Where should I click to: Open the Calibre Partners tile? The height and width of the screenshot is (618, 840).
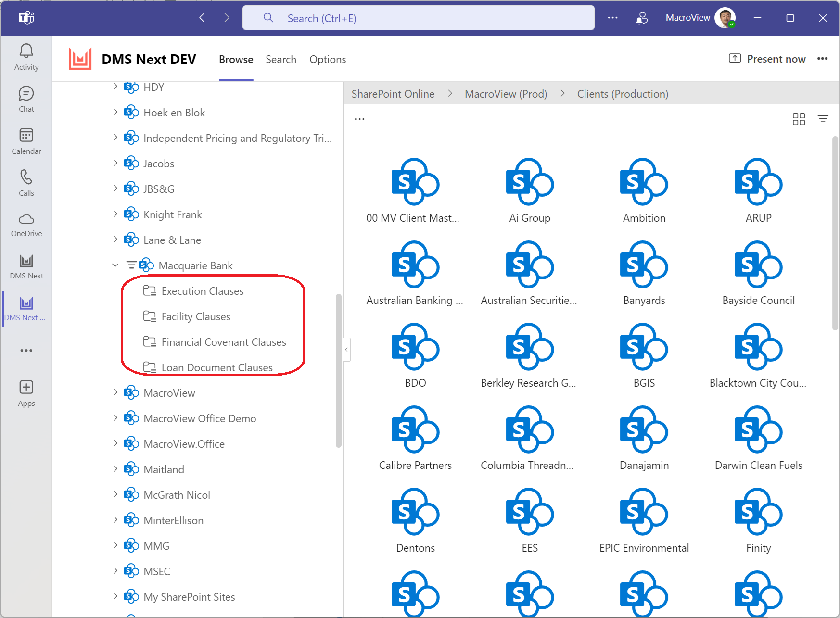tap(415, 438)
